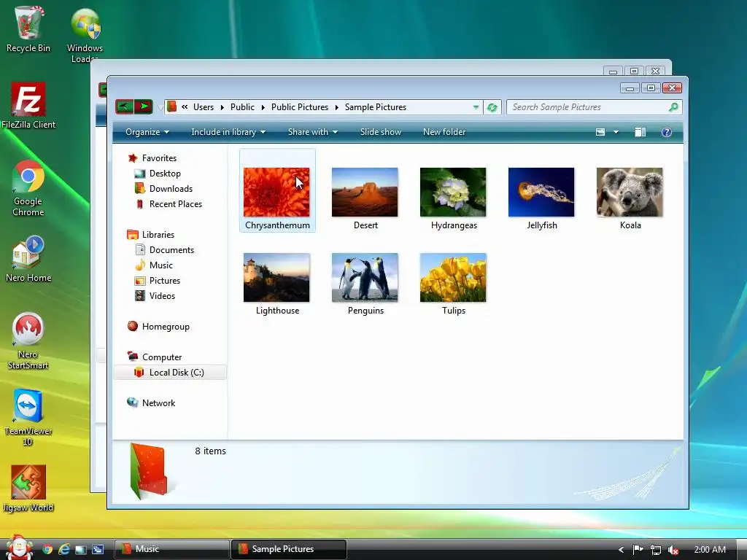Click the Change your view icon
This screenshot has height=560, width=747.
coord(600,132)
